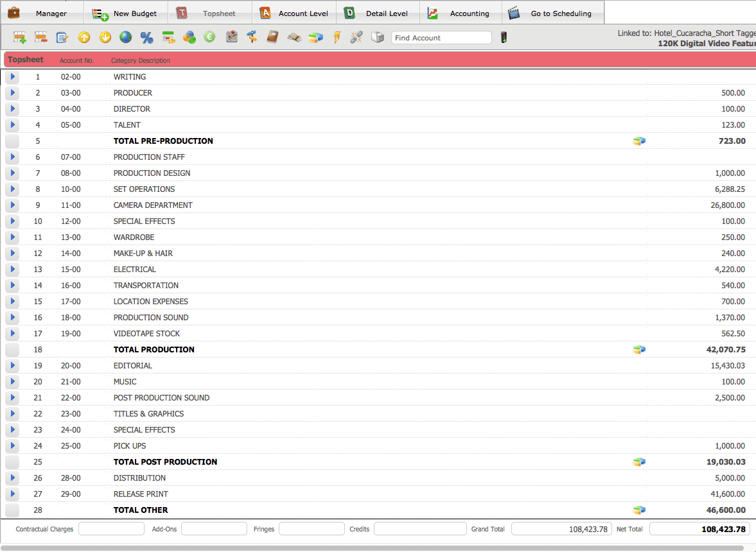Click the 41,600.00 release print amount

728,494
